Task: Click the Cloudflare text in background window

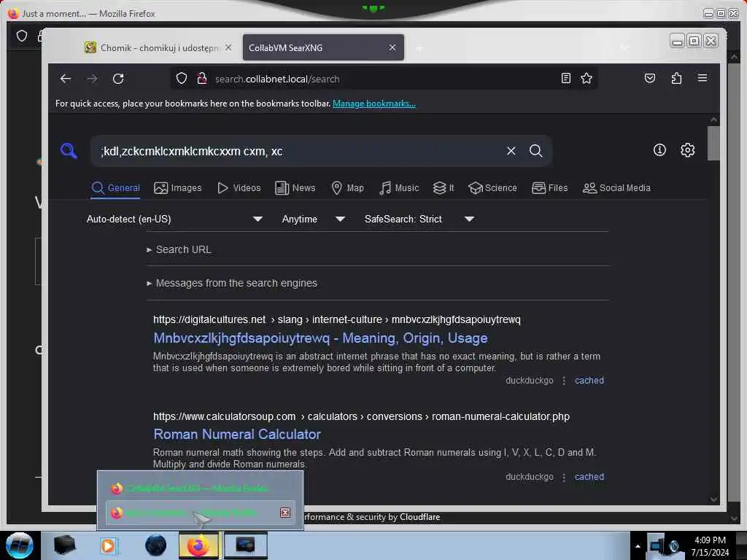Action: tap(419, 517)
